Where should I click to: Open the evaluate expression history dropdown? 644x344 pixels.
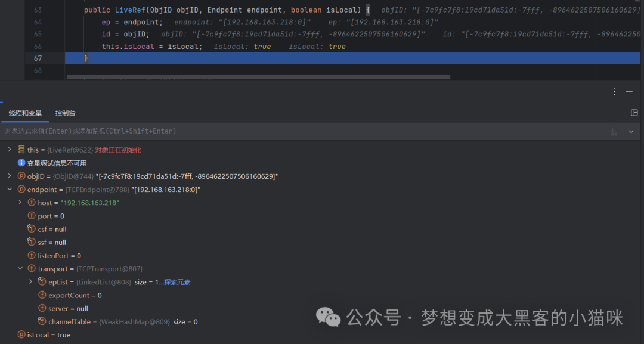click(x=631, y=132)
